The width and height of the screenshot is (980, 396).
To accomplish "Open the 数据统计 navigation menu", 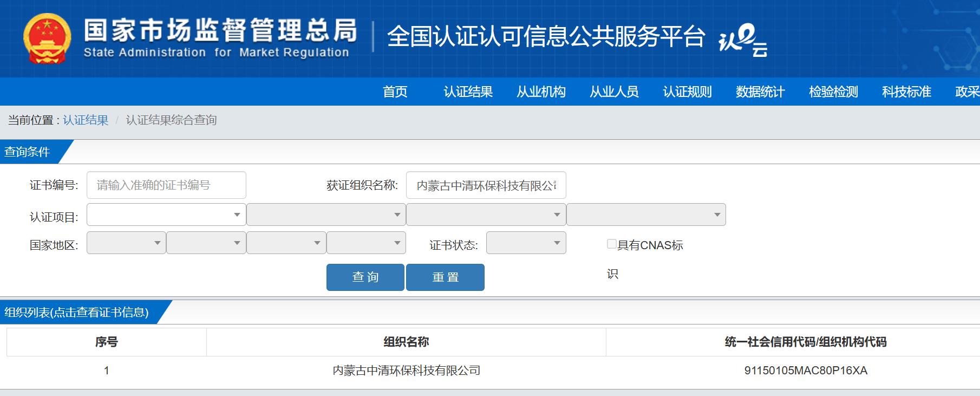I will (x=761, y=92).
